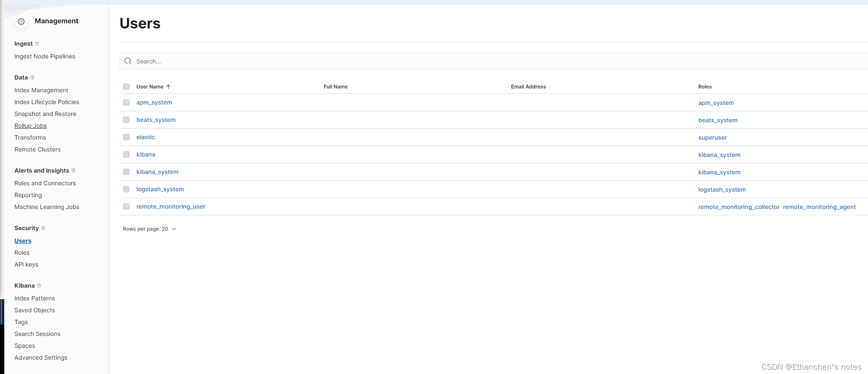The image size is (868, 374).
Task: Click the help icon beside Alerts and Insights
Action: click(x=73, y=170)
